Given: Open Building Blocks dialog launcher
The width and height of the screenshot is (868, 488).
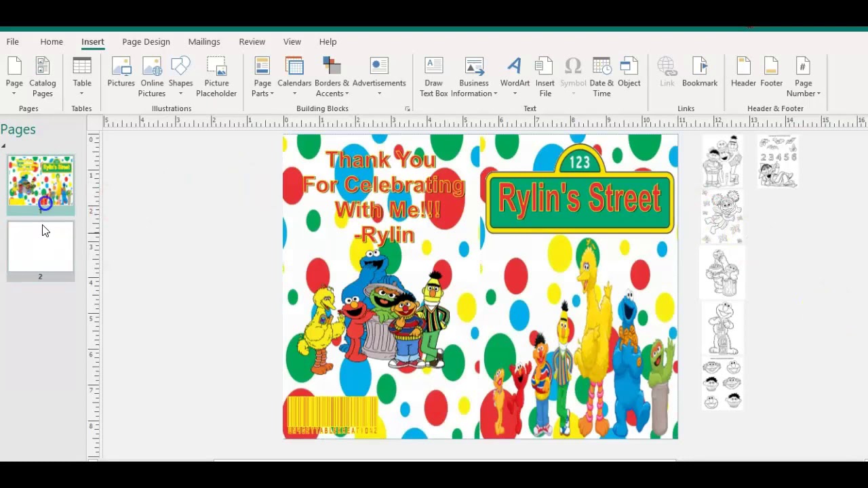Looking at the screenshot, I should pos(408,108).
